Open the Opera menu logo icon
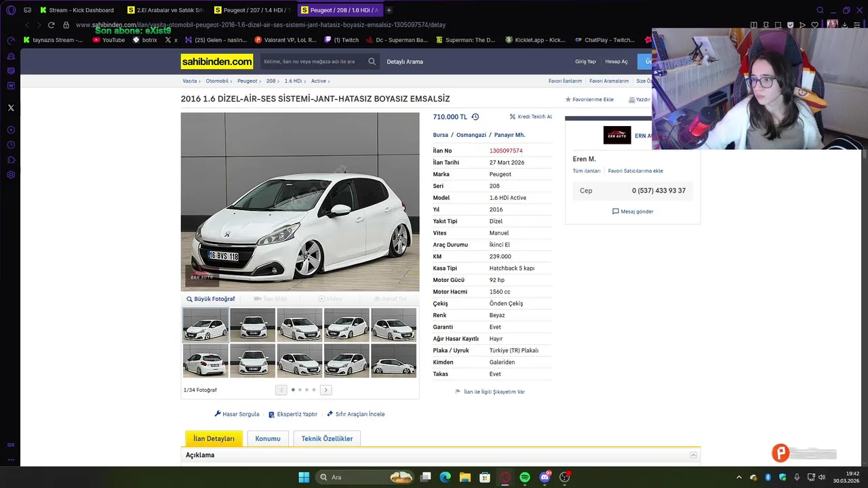This screenshot has height=488, width=868. pos(11,10)
